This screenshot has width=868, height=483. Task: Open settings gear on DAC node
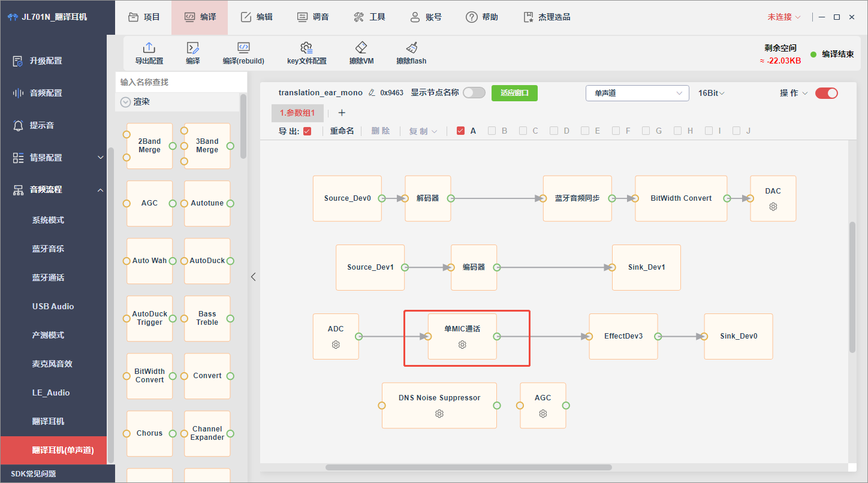773,206
